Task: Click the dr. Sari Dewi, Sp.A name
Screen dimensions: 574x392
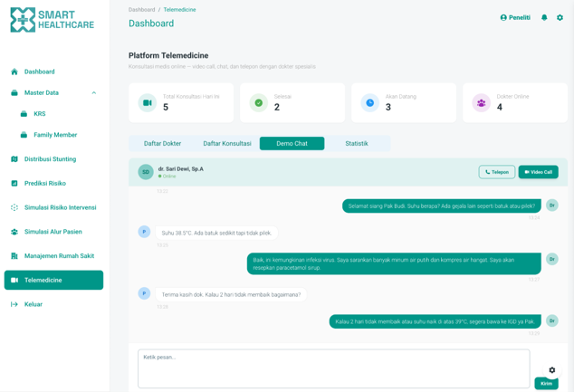Action: pyautogui.click(x=181, y=168)
